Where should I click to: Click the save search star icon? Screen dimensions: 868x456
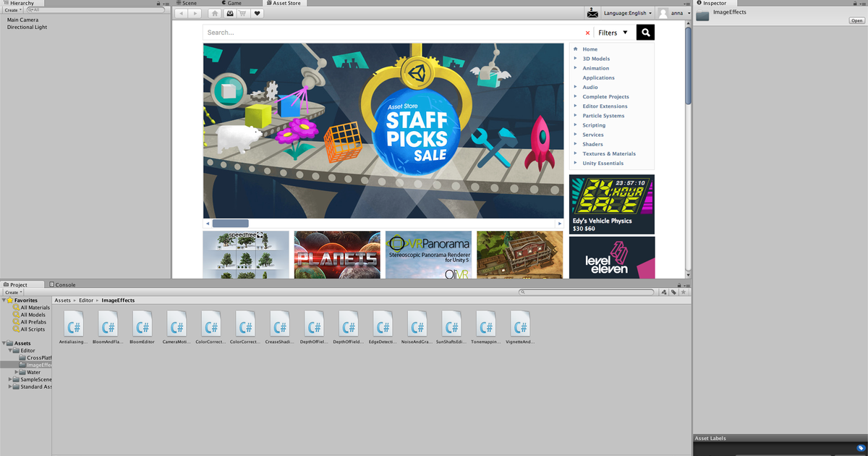684,292
